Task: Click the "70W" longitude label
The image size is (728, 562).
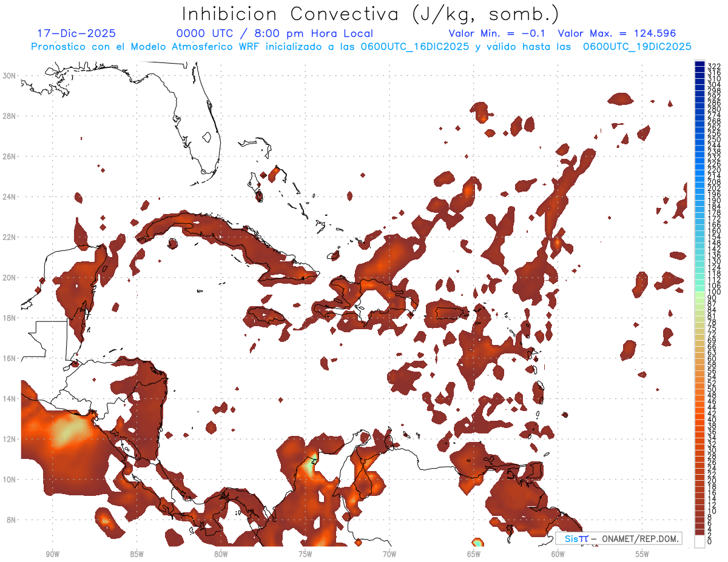Action: [389, 554]
